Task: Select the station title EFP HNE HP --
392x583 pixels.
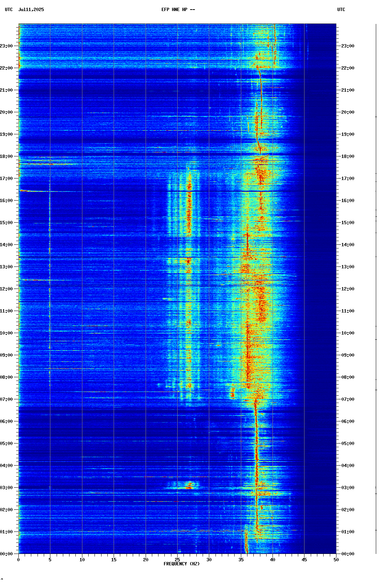Action: (178, 10)
